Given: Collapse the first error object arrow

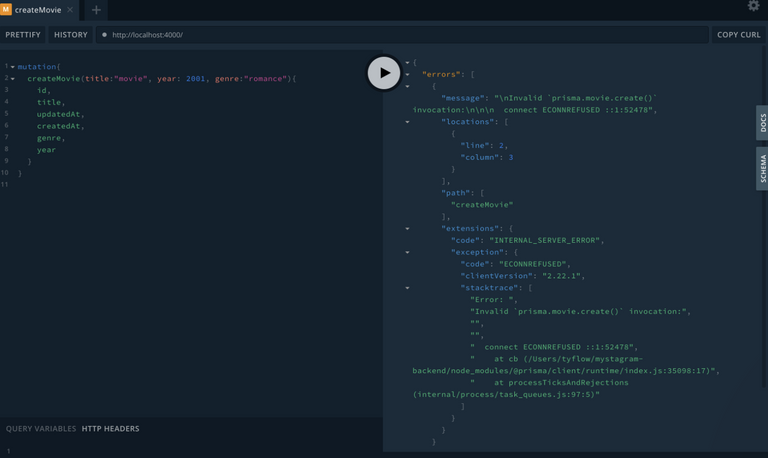Looking at the screenshot, I should (407, 86).
